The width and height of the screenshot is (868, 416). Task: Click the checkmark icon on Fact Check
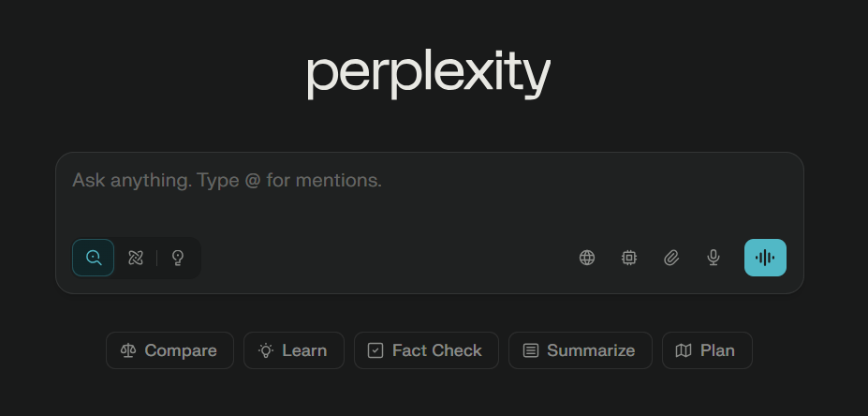point(375,350)
